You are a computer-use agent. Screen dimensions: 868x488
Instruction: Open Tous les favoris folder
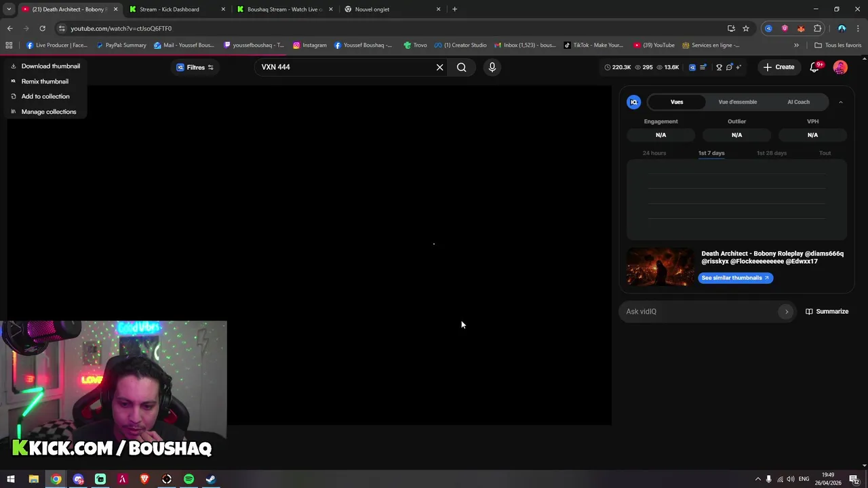point(837,45)
